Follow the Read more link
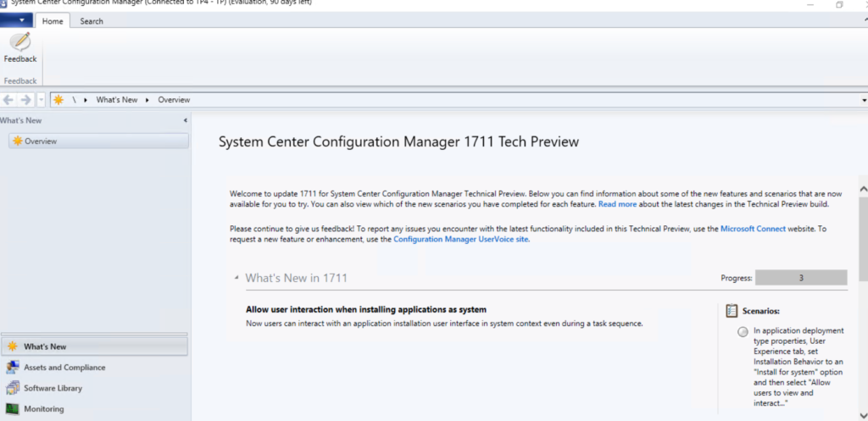The width and height of the screenshot is (868, 421). pyautogui.click(x=617, y=204)
